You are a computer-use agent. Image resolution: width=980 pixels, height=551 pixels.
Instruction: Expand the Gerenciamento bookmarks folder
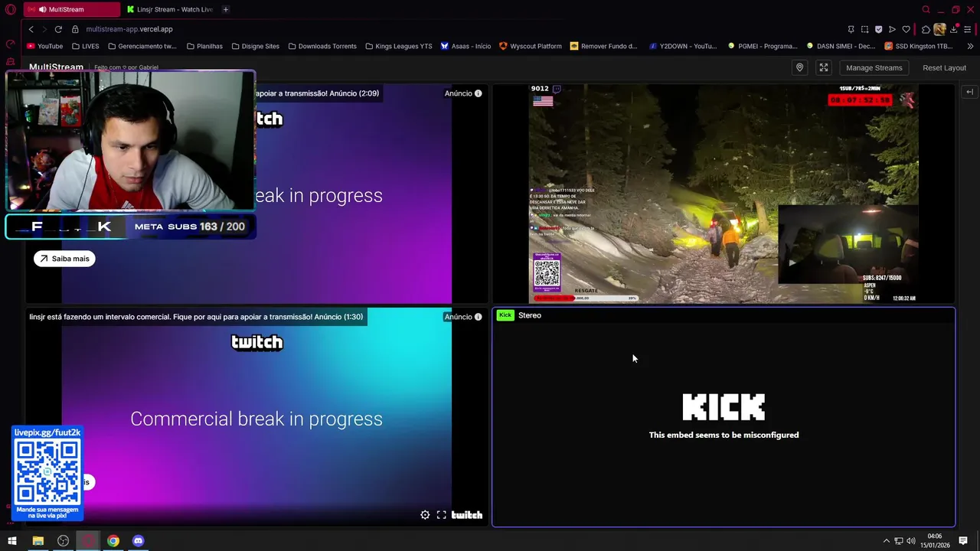[142, 46]
